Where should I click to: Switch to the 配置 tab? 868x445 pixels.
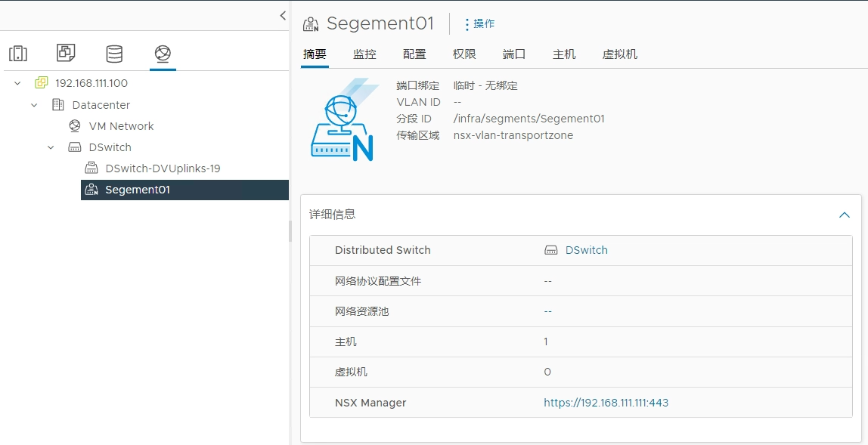(414, 54)
